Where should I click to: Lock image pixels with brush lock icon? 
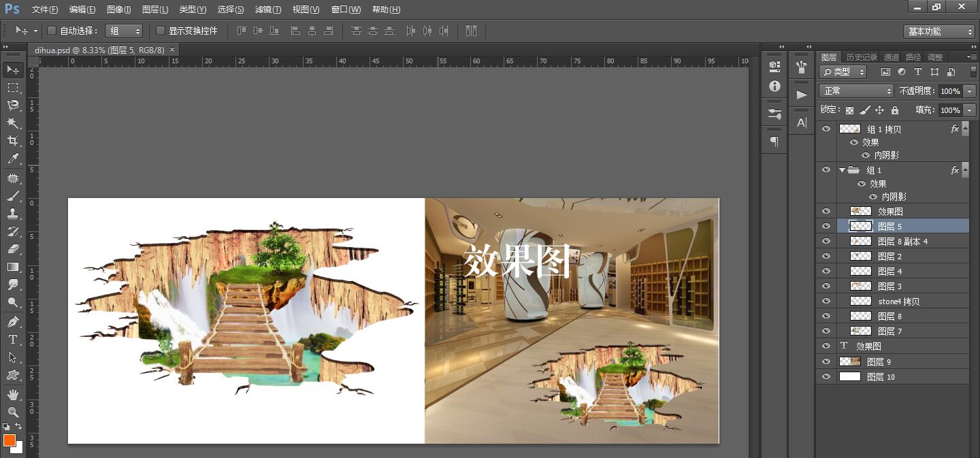[864, 110]
